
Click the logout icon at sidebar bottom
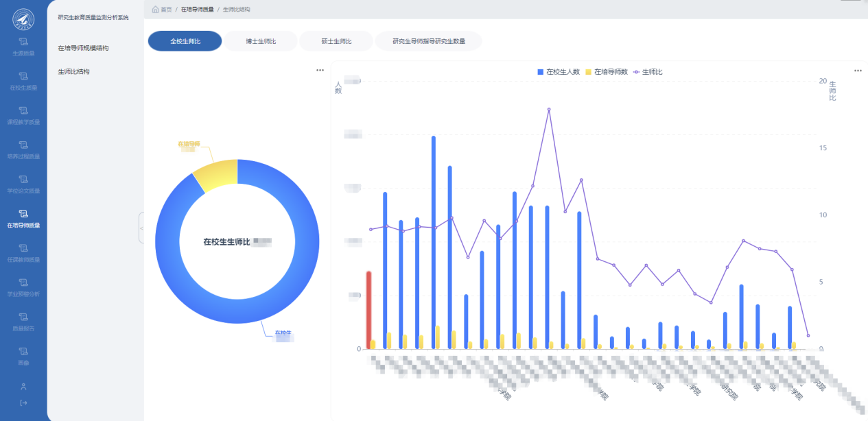click(x=23, y=402)
